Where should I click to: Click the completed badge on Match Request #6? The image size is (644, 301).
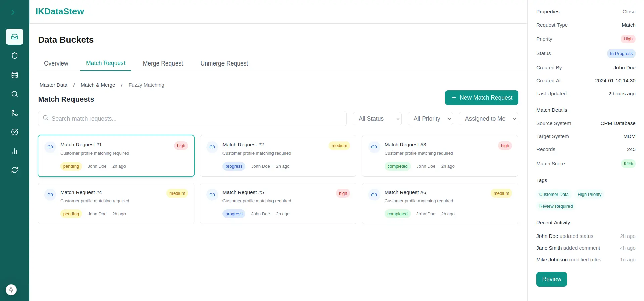point(397,214)
